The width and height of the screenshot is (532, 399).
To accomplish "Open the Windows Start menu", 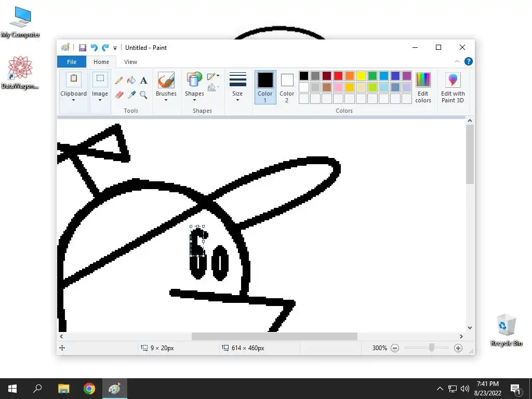I will pyautogui.click(x=12, y=389).
